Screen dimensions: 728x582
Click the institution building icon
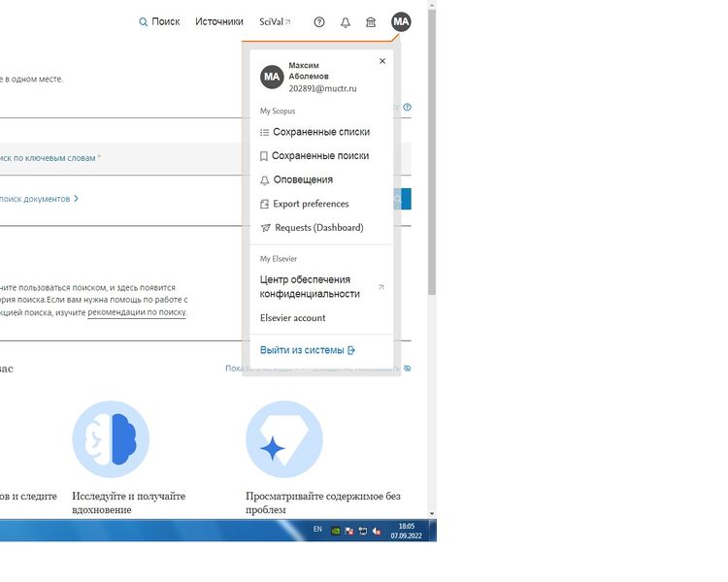371,21
